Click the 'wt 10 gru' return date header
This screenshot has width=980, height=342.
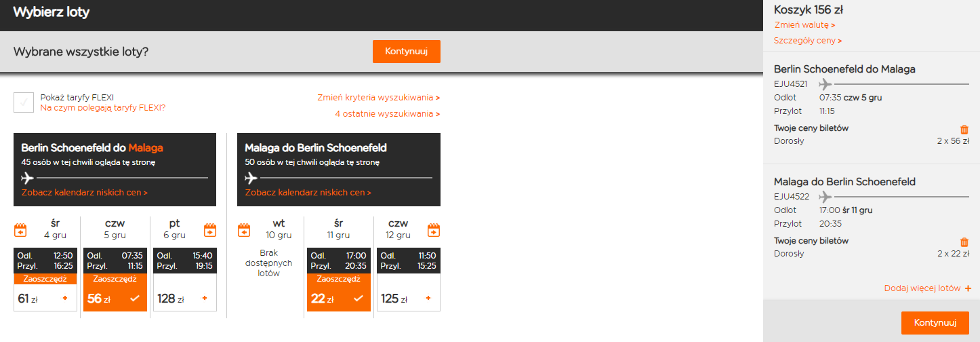pyautogui.click(x=279, y=229)
